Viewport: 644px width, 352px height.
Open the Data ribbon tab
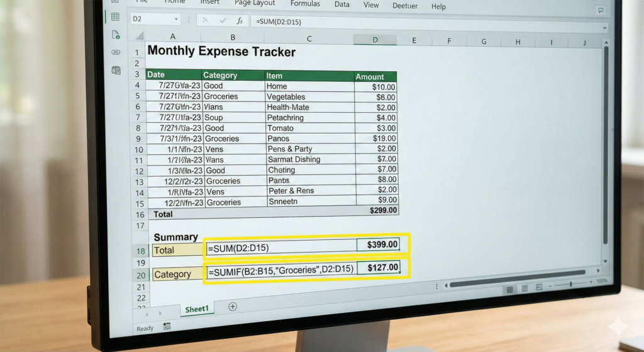coord(341,4)
